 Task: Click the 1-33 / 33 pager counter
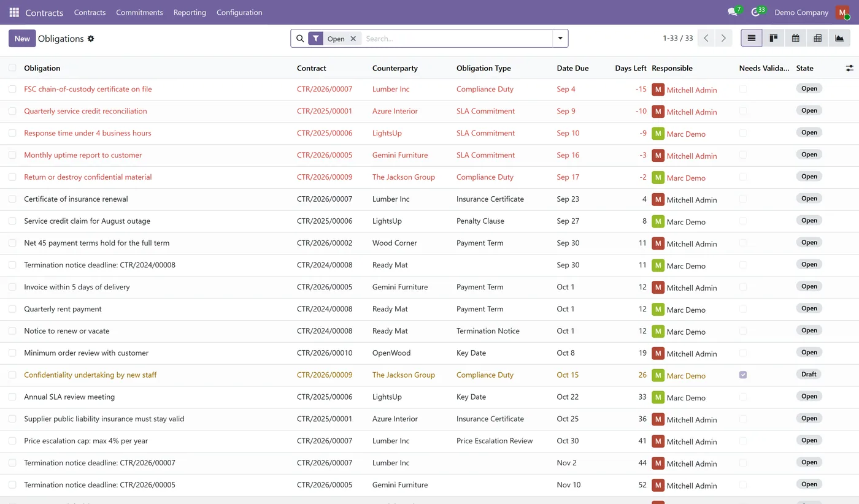pos(678,38)
